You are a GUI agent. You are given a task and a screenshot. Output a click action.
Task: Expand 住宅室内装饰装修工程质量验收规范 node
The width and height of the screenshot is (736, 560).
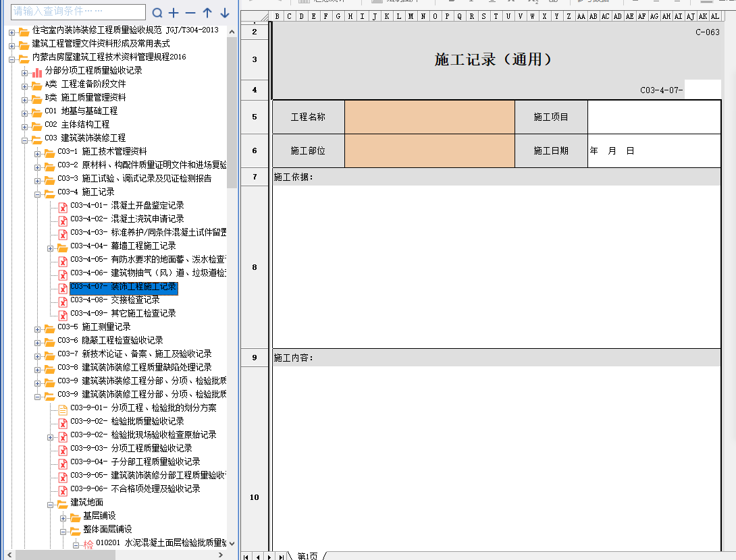click(11, 32)
